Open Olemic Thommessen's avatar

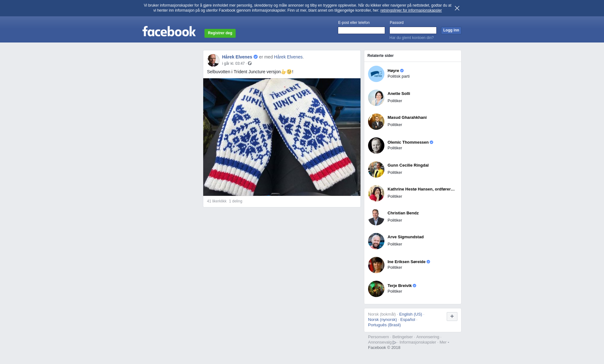376,146
